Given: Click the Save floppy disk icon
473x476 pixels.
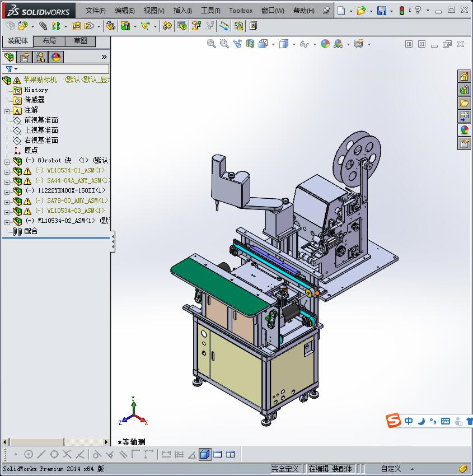Looking at the screenshot, I should pyautogui.click(x=381, y=11).
